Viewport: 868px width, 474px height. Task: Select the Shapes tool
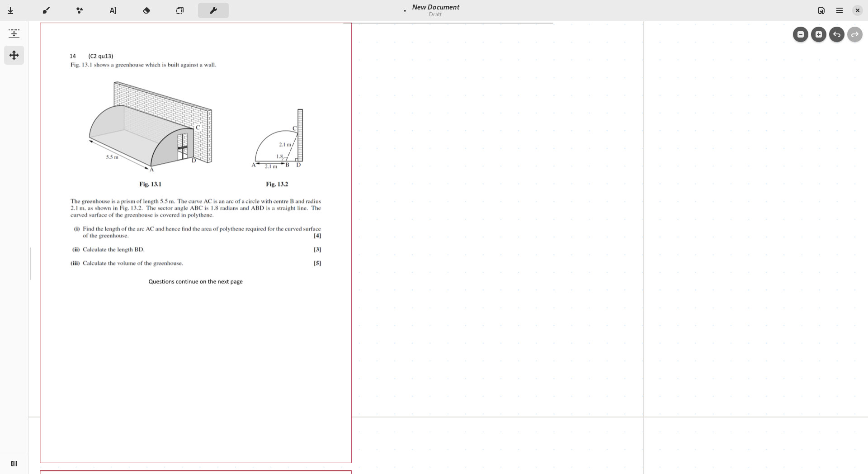coord(80,10)
